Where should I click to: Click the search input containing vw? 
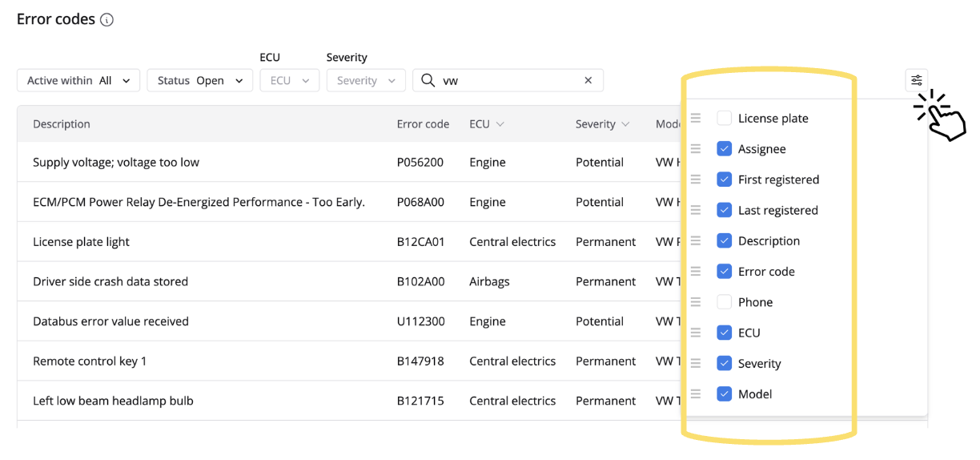tap(512, 80)
